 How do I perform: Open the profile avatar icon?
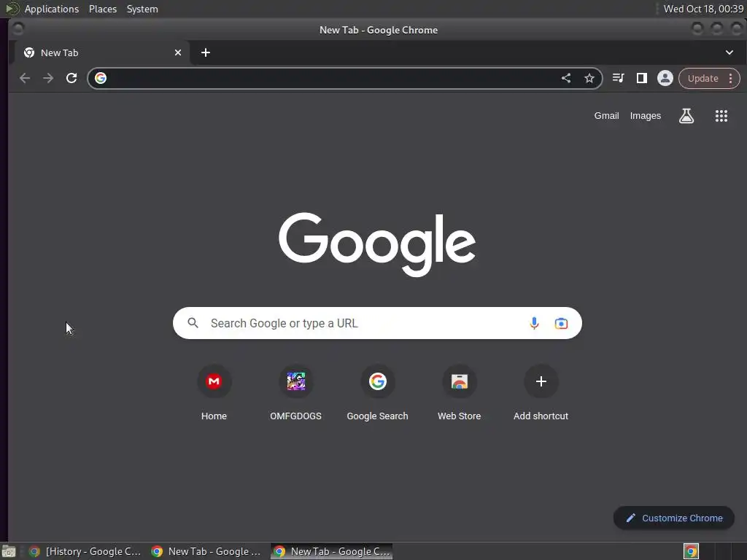(665, 78)
